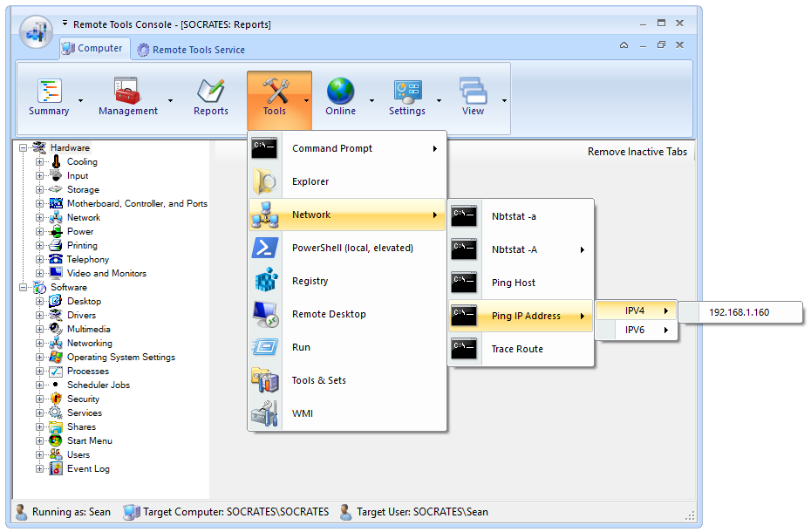The height and width of the screenshot is (532, 811).
Task: Select Explorer from the Tools menu
Action: [347, 181]
